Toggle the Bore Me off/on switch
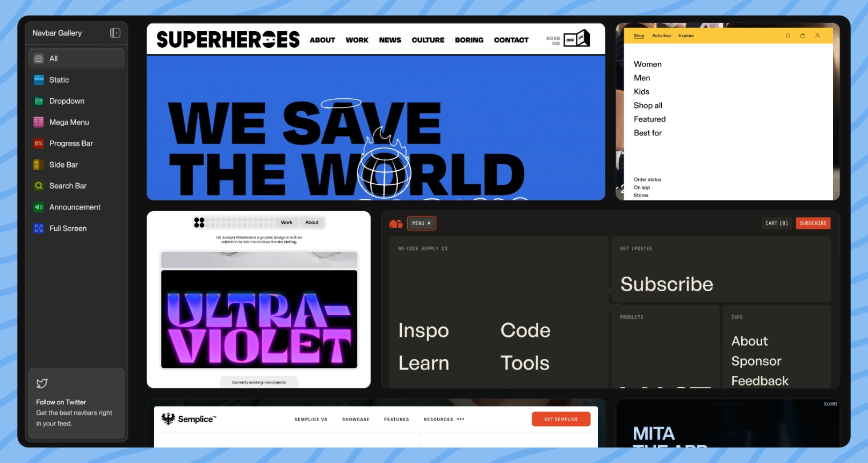The image size is (868, 463). [576, 39]
